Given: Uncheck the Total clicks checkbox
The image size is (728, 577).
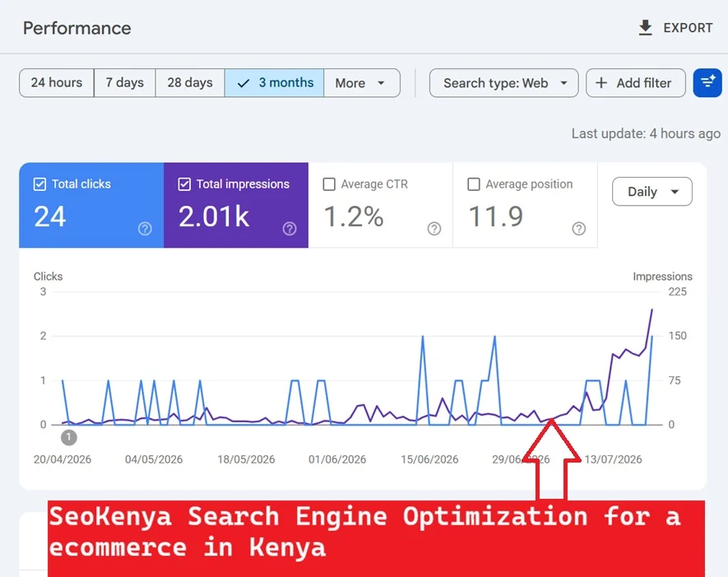Looking at the screenshot, I should (x=40, y=184).
